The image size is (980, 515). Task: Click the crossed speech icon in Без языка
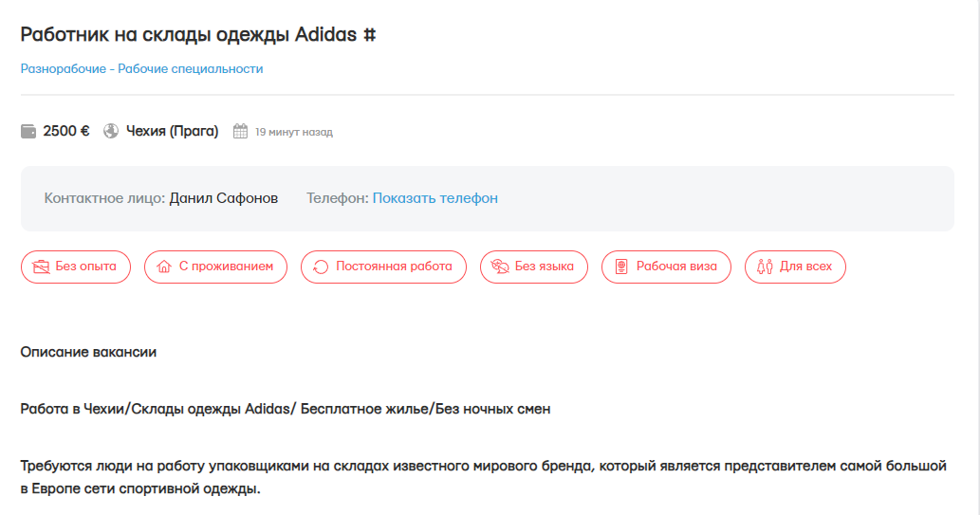pos(500,267)
